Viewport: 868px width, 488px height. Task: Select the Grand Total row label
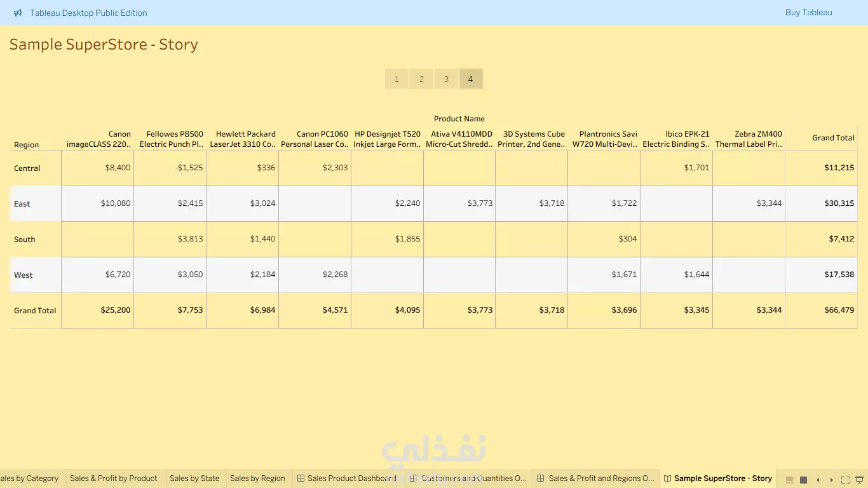[35, 311]
